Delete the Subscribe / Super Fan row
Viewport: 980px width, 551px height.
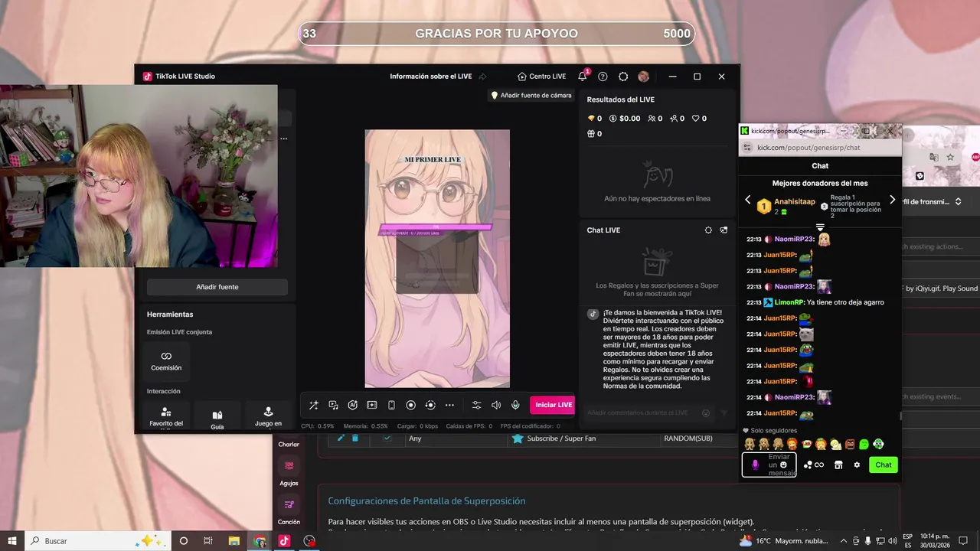point(354,438)
